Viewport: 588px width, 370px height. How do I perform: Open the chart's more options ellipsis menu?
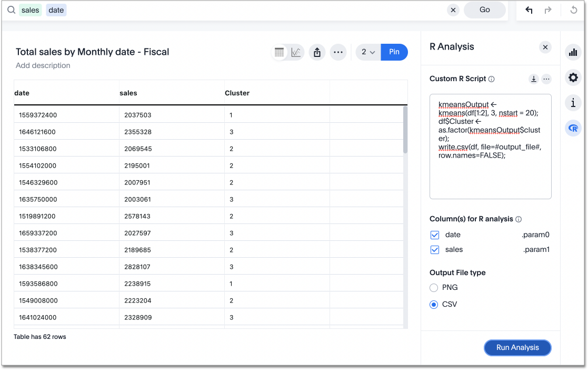click(338, 52)
